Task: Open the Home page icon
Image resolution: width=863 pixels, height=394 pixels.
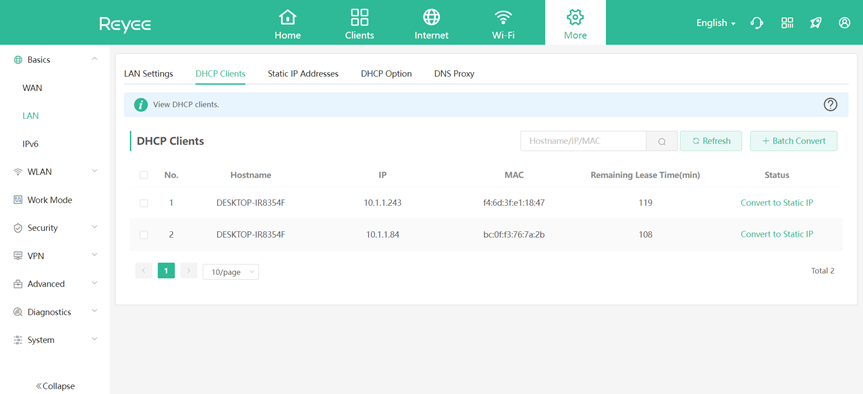Action: [287, 17]
